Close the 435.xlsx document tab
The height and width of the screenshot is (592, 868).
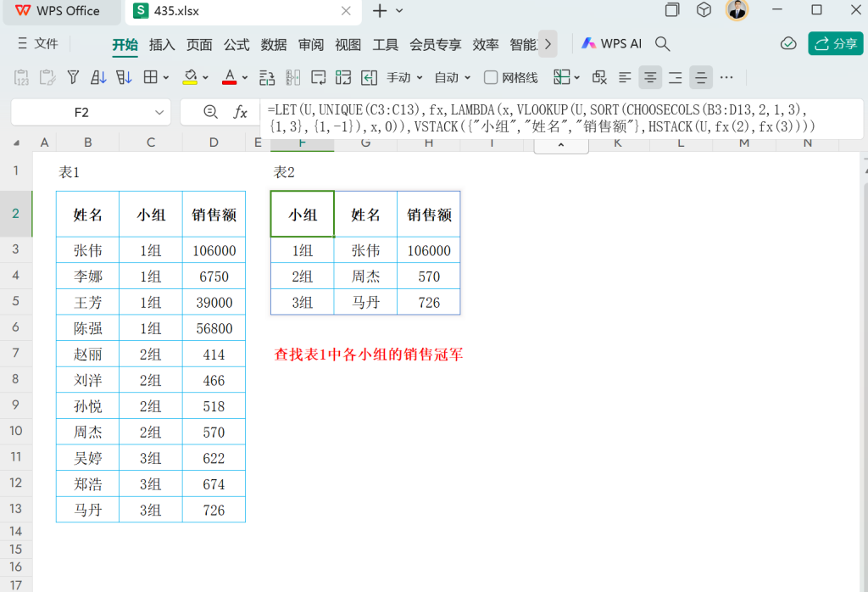pyautogui.click(x=346, y=11)
